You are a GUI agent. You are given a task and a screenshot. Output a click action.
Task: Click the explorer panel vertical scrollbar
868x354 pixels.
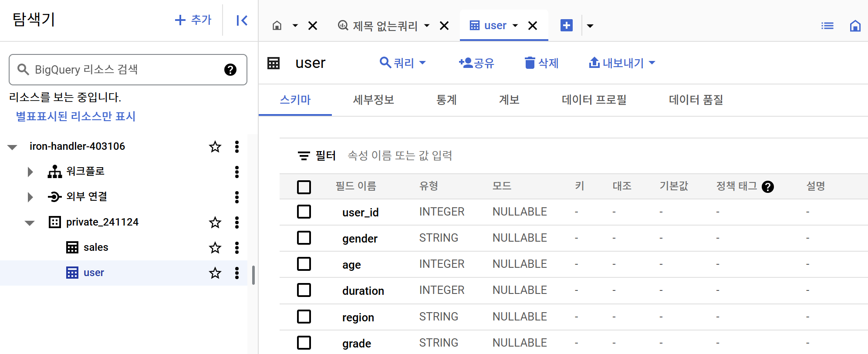(253, 275)
